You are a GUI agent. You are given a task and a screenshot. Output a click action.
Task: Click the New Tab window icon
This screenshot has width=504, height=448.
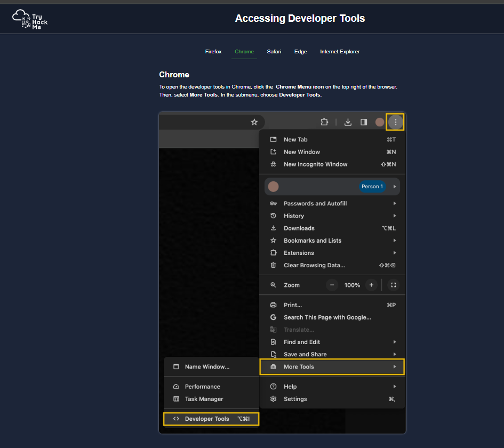pyautogui.click(x=273, y=140)
